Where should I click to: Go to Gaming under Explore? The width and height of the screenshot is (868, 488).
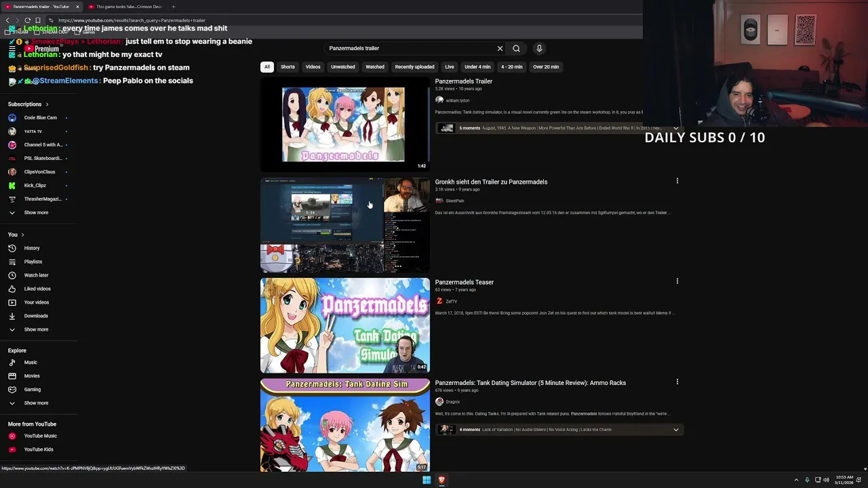click(x=33, y=390)
